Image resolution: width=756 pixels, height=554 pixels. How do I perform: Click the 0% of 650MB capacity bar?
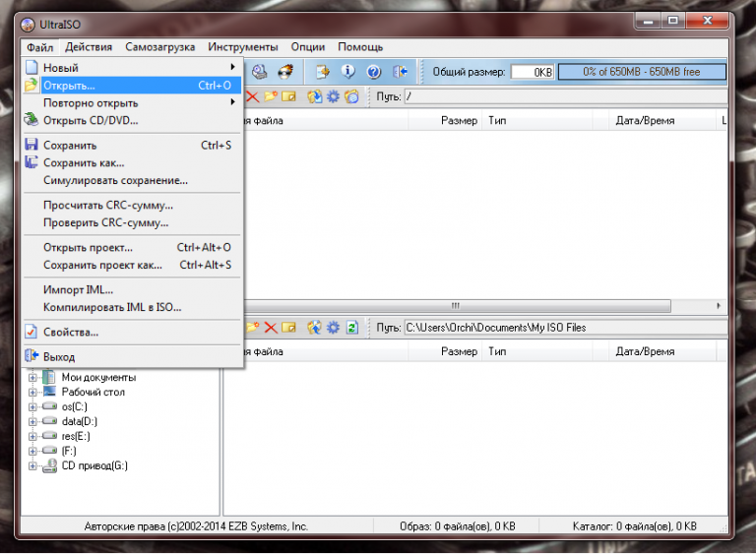coord(642,72)
